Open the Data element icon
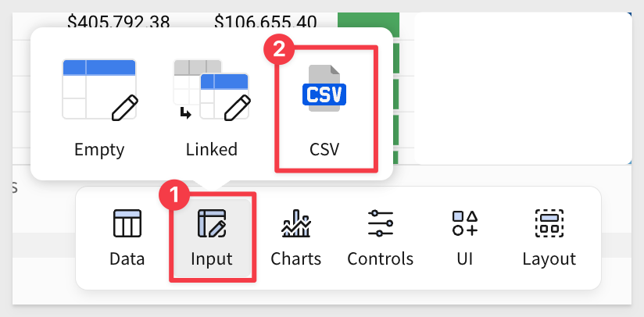The width and height of the screenshot is (644, 317). click(127, 223)
